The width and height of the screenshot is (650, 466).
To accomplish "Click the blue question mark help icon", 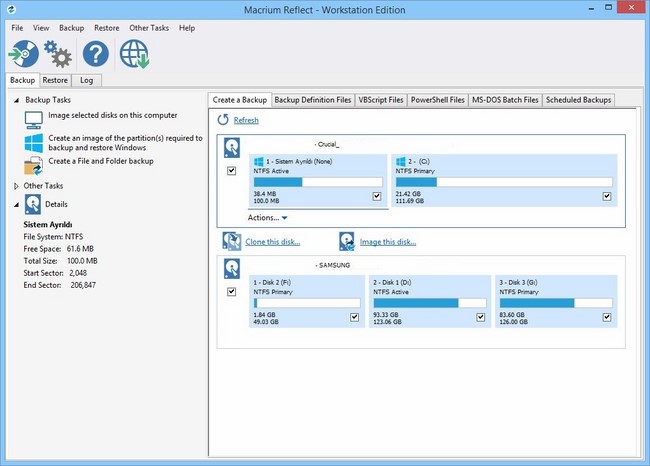I will [x=95, y=53].
